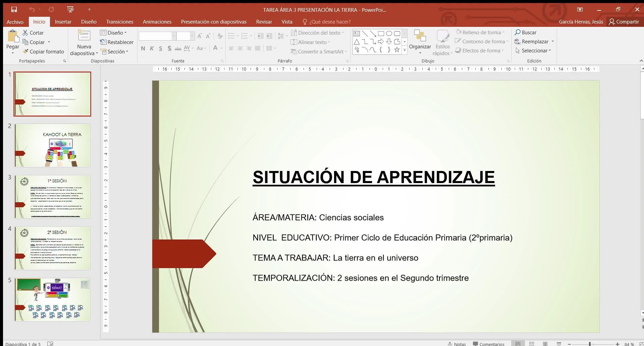644x346 pixels.
Task: Open character spacing AV tool
Action: click(x=188, y=48)
